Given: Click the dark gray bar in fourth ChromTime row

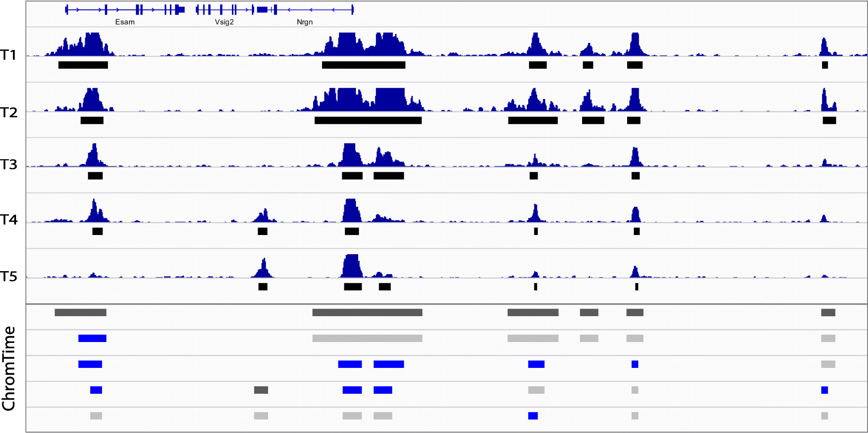Looking at the screenshot, I should pos(261,390).
